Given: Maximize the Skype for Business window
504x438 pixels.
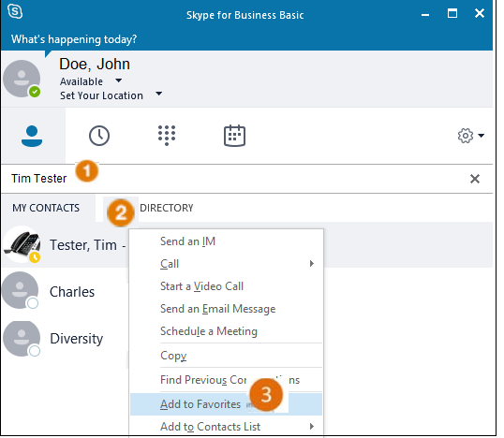Looking at the screenshot, I should point(452,13).
